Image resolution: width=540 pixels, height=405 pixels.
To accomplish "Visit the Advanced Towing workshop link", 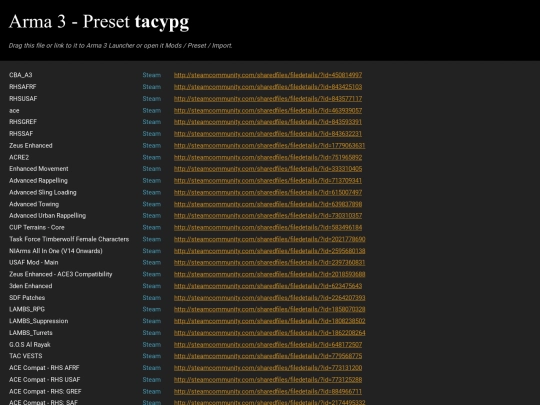I will pos(268,204).
